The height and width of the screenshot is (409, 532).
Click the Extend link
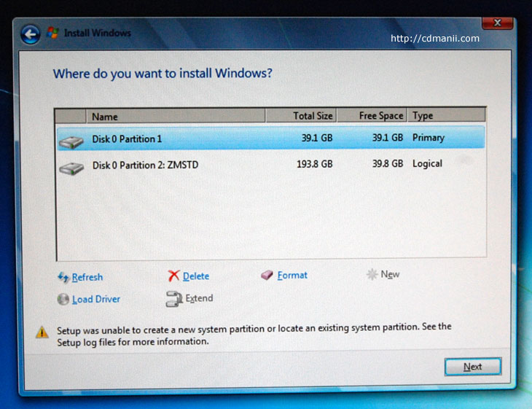(x=199, y=298)
